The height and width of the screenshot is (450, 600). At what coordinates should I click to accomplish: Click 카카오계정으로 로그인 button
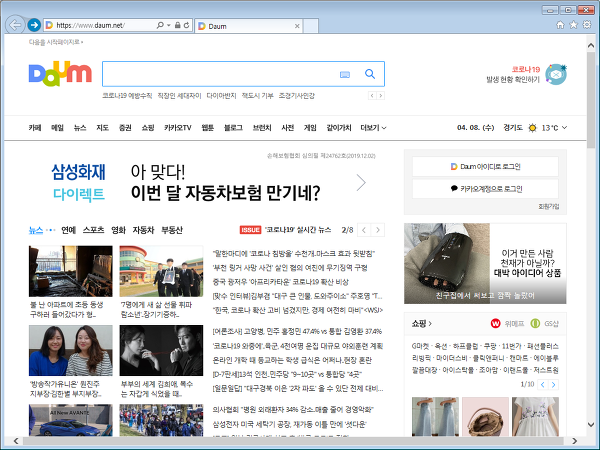(x=485, y=189)
